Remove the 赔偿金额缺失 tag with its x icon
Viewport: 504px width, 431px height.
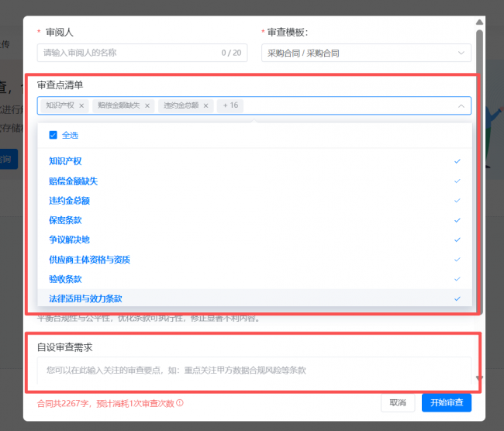click(x=147, y=105)
